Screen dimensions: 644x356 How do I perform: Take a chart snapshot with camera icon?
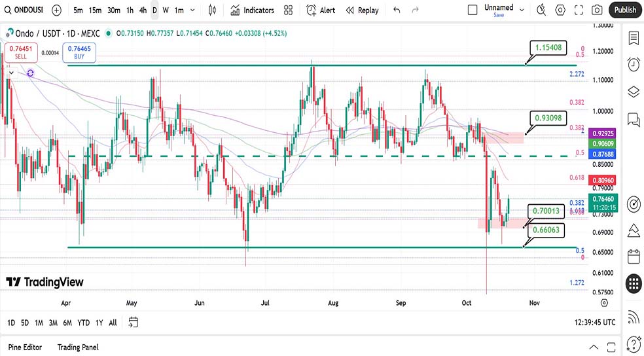click(597, 10)
